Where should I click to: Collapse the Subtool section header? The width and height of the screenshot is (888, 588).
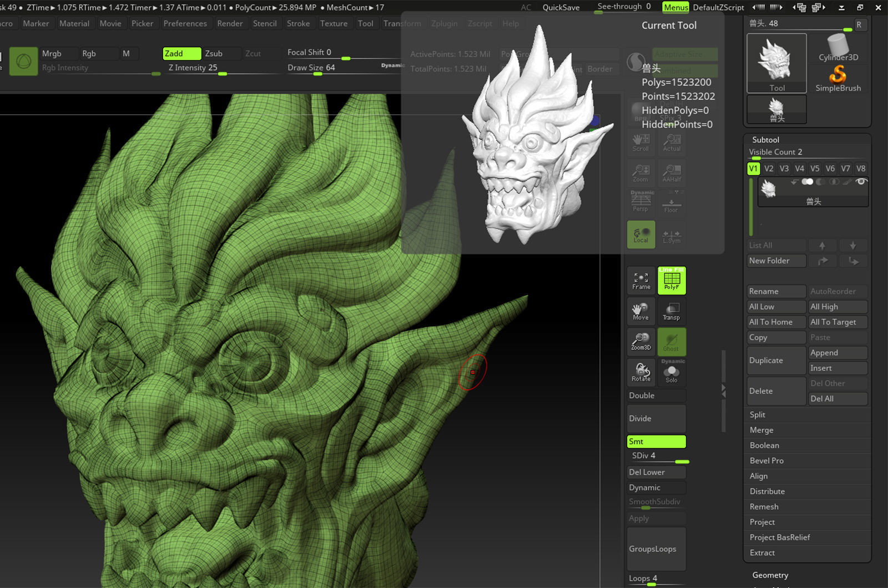pos(765,140)
